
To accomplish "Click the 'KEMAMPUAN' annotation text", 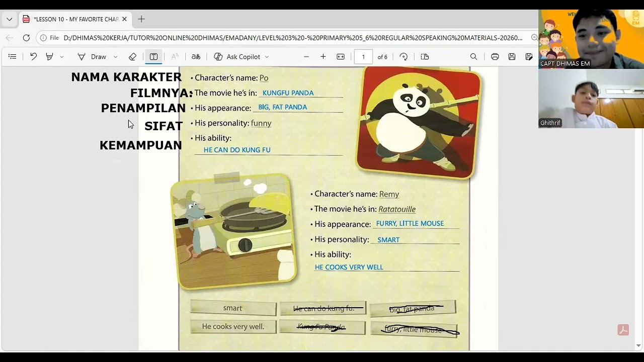I will click(141, 145).
